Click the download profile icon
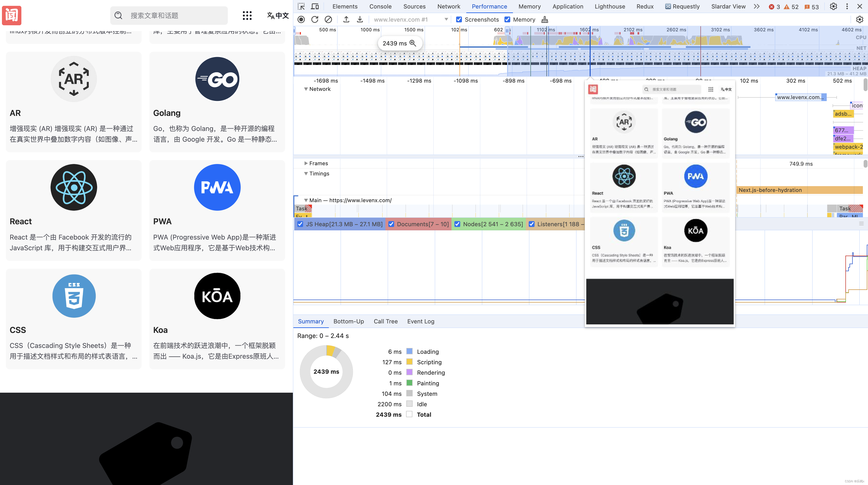This screenshot has width=868, height=485. coord(360,19)
